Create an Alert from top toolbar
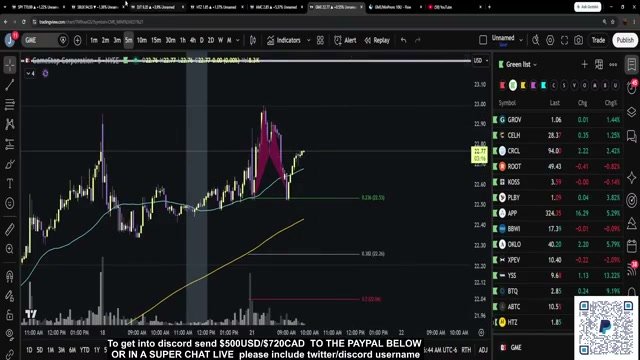Screen dimensions: 640x360 click(x=345, y=40)
